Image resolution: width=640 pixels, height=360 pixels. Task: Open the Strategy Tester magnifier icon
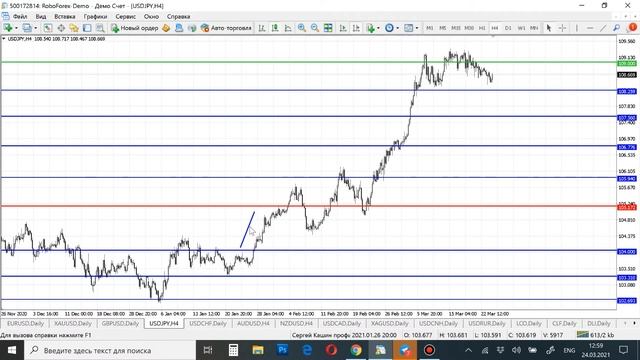pyautogui.click(x=100, y=28)
